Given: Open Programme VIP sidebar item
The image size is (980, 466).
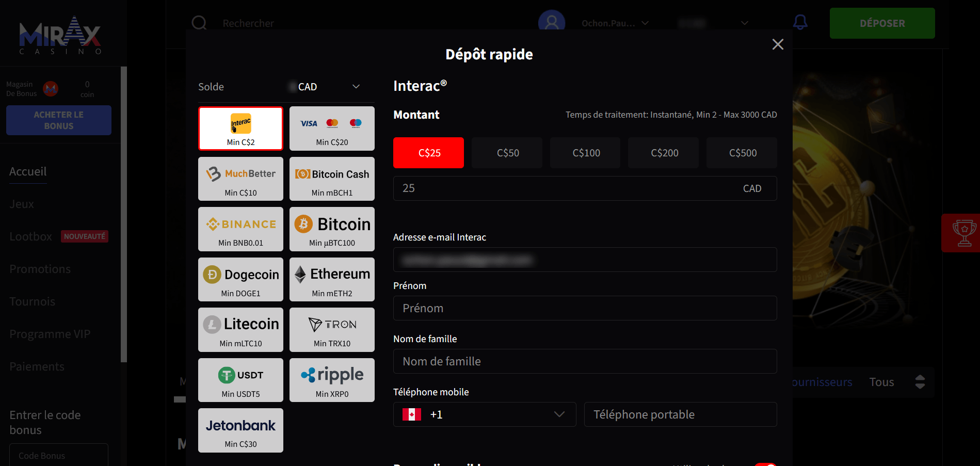Looking at the screenshot, I should tap(50, 334).
